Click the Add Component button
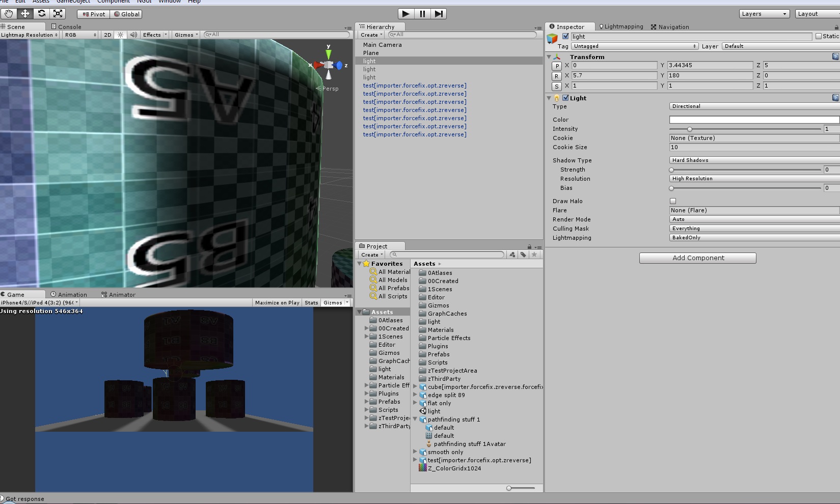840x504 pixels. (698, 258)
